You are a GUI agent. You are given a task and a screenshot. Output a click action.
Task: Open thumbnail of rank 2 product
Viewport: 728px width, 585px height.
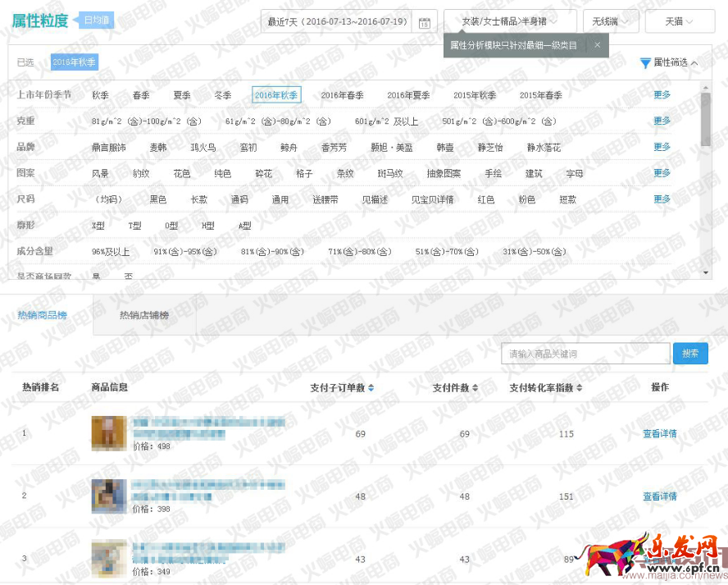[109, 496]
